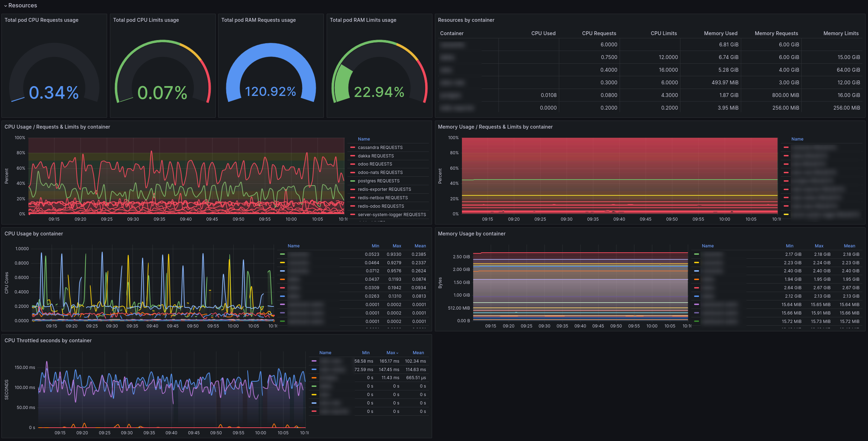Click green postgres REQUESTS legend color icon
The width and height of the screenshot is (868, 441).
click(352, 181)
